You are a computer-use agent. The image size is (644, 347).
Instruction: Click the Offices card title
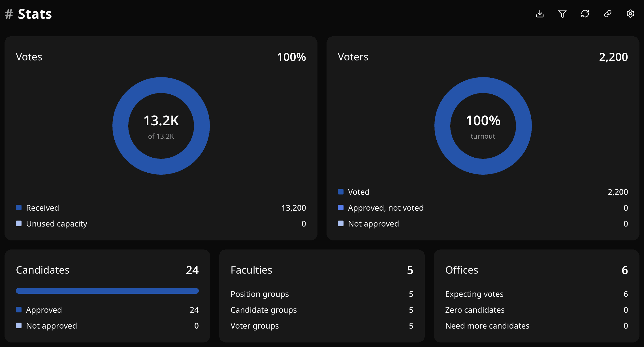[x=462, y=270]
